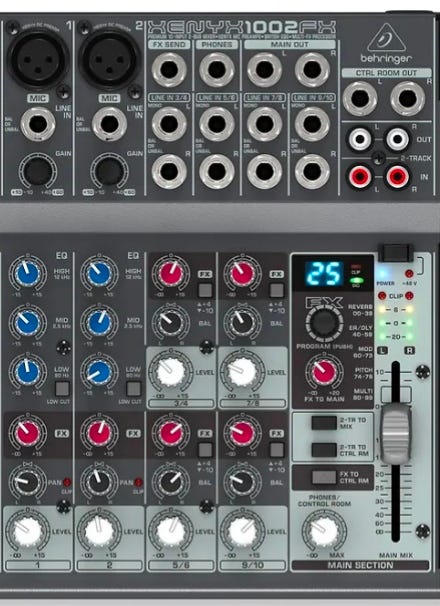Click CTRL ROOM OUT left jack

[x=360, y=99]
